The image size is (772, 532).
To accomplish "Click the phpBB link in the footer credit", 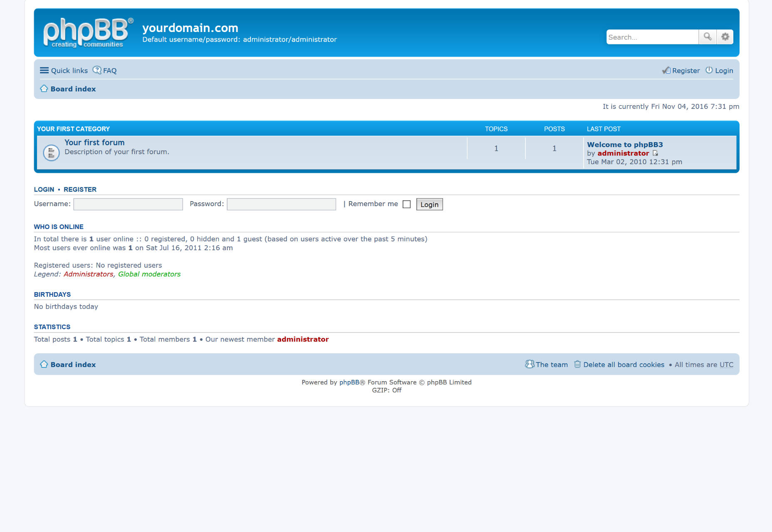I will [349, 382].
